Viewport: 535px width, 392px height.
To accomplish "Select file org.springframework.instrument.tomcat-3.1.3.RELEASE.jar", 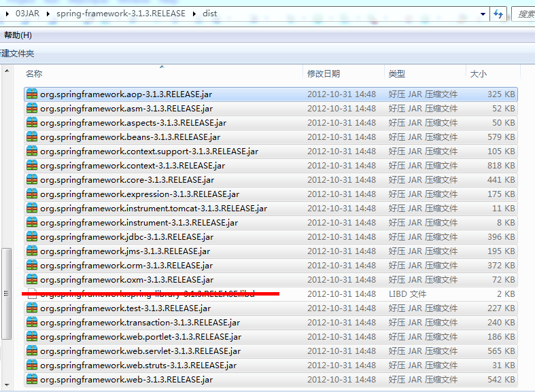I will tap(271, 209).
